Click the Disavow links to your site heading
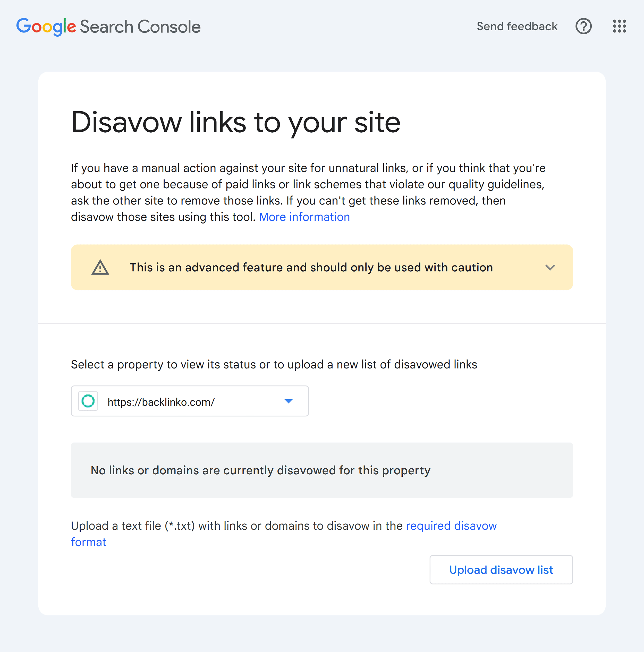Viewport: 644px width, 652px height. pyautogui.click(x=236, y=123)
